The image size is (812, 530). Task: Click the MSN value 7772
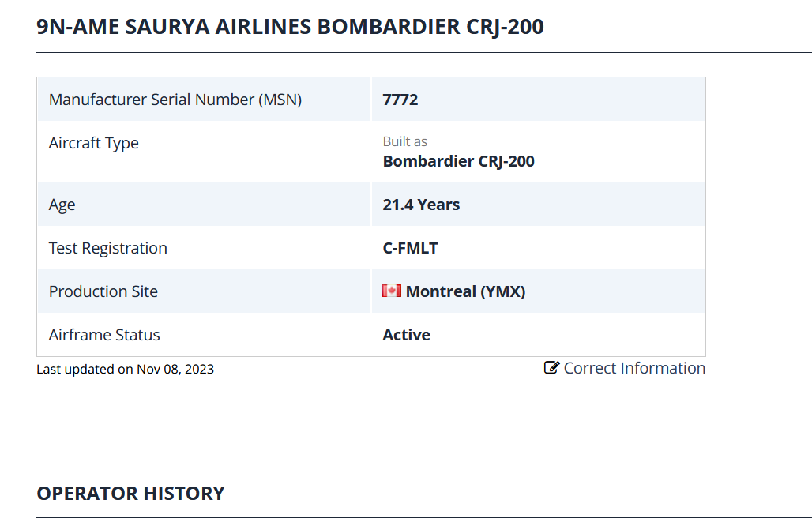point(400,100)
